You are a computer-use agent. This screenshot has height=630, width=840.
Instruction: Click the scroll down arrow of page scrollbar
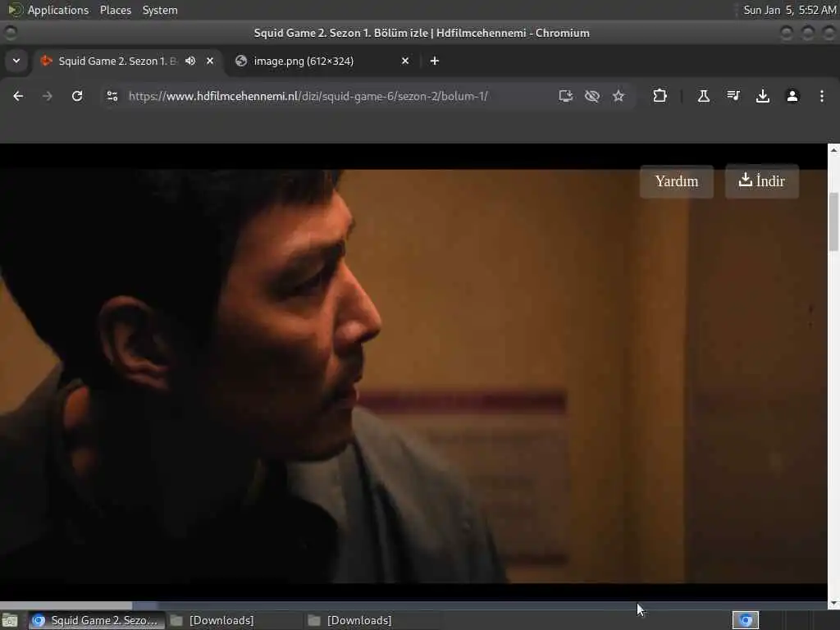(x=833, y=604)
